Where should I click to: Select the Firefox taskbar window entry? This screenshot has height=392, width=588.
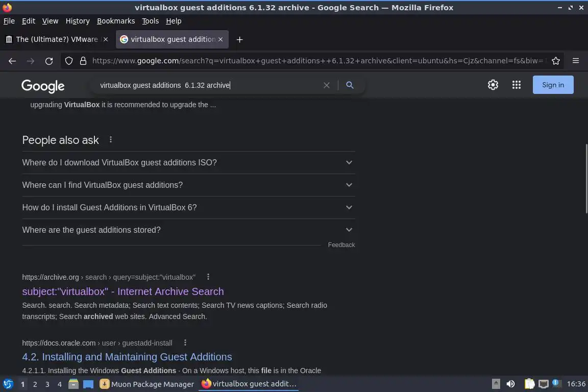click(x=249, y=384)
